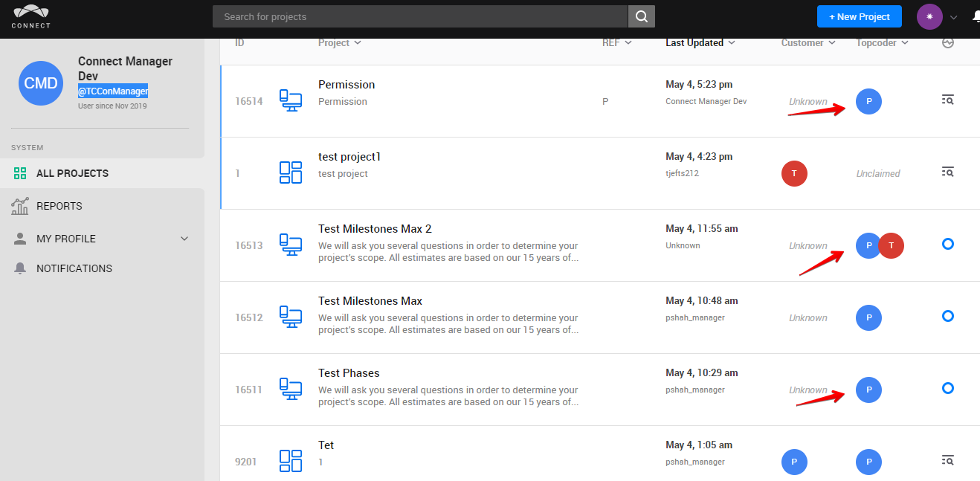Click ID 9201 cell
This screenshot has width=980, height=481.
(x=246, y=462)
